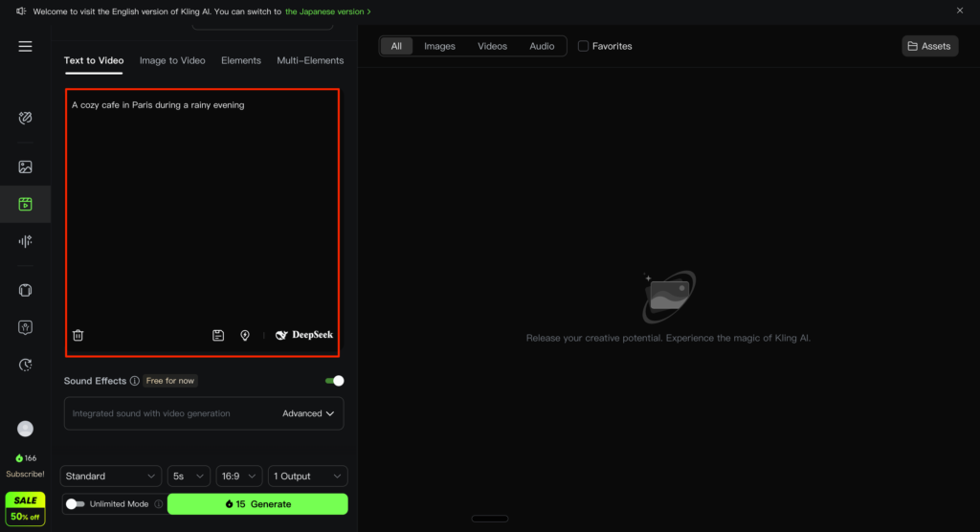Click the info icon beside Sound Effects
Viewport: 980px width, 532px height.
pyautogui.click(x=135, y=381)
